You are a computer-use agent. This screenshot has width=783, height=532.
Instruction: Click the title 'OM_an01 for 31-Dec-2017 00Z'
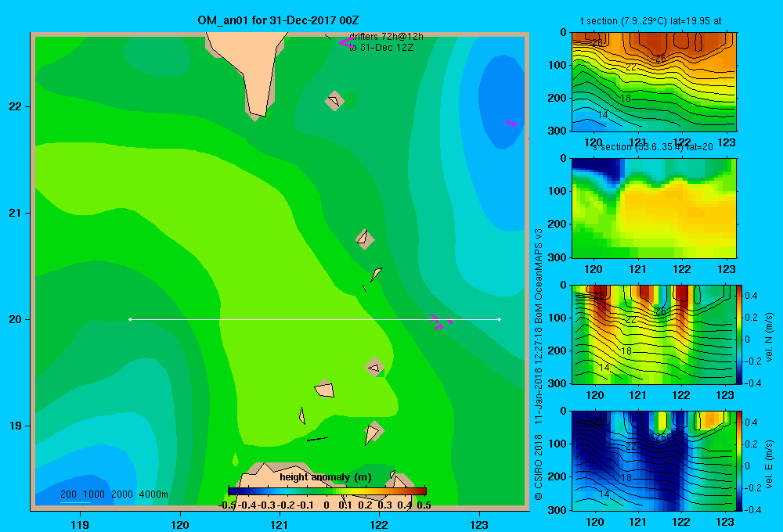click(x=278, y=20)
